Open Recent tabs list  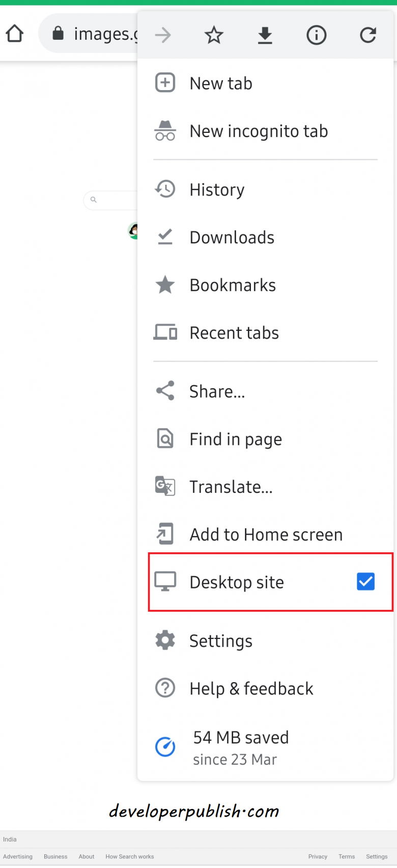click(234, 332)
